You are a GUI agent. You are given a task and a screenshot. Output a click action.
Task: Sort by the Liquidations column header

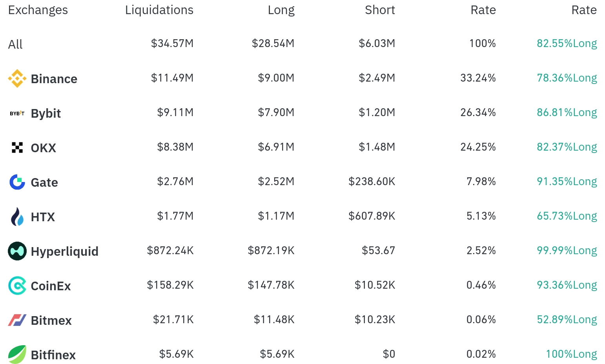click(x=159, y=10)
